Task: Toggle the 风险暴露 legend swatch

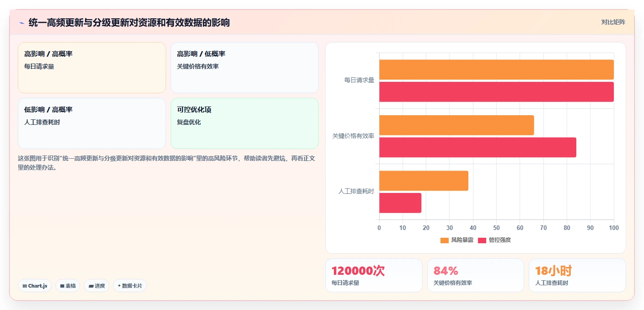Action: click(x=445, y=240)
